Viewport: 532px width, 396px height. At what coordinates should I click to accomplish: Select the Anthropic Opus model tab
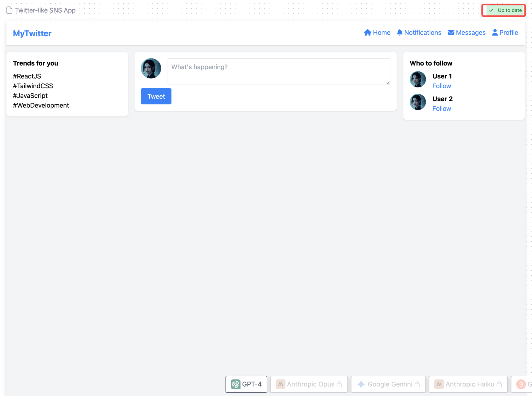point(309,384)
